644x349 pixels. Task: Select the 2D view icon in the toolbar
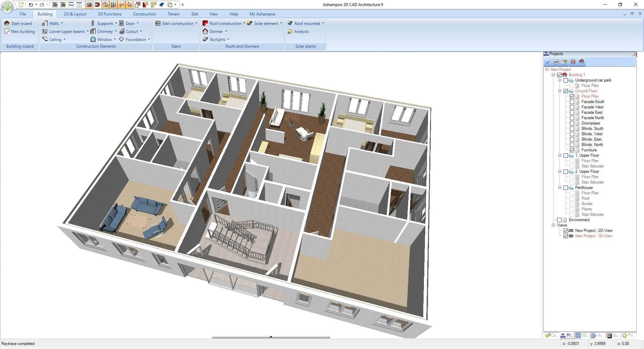click(55, 5)
